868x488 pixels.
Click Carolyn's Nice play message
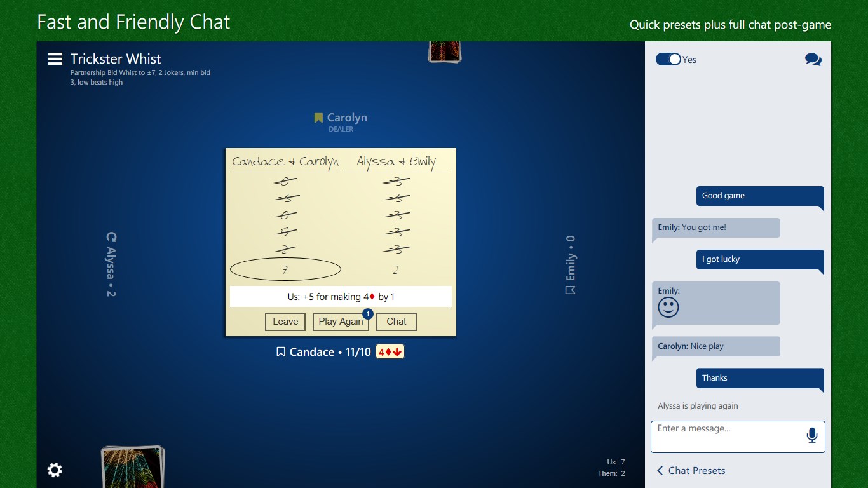(716, 346)
